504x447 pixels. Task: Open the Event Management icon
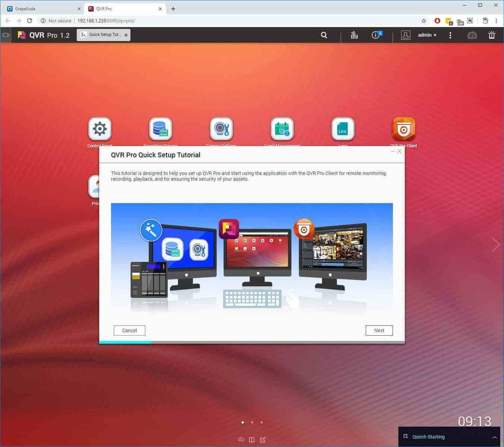(x=282, y=129)
